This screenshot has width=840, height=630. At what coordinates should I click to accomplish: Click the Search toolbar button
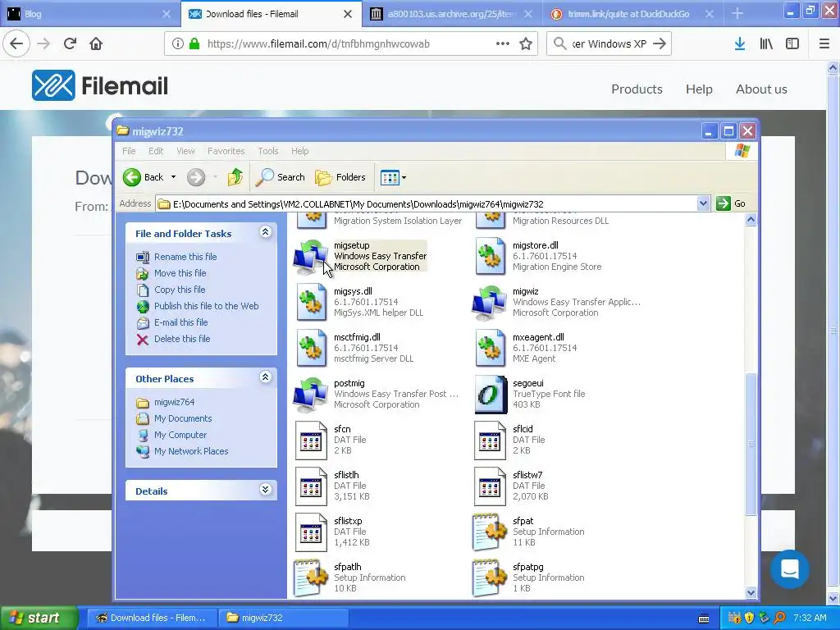(x=281, y=177)
